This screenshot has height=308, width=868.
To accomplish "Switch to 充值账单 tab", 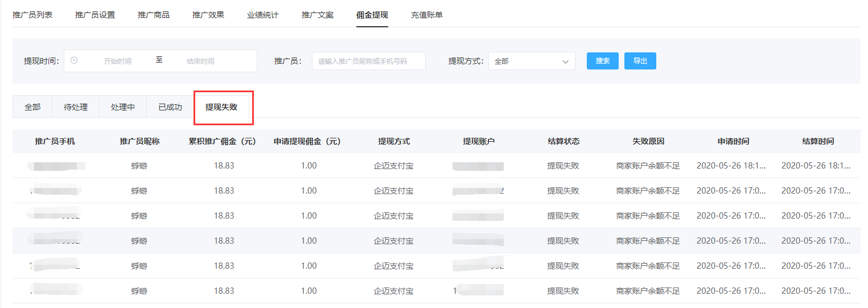I will [427, 15].
